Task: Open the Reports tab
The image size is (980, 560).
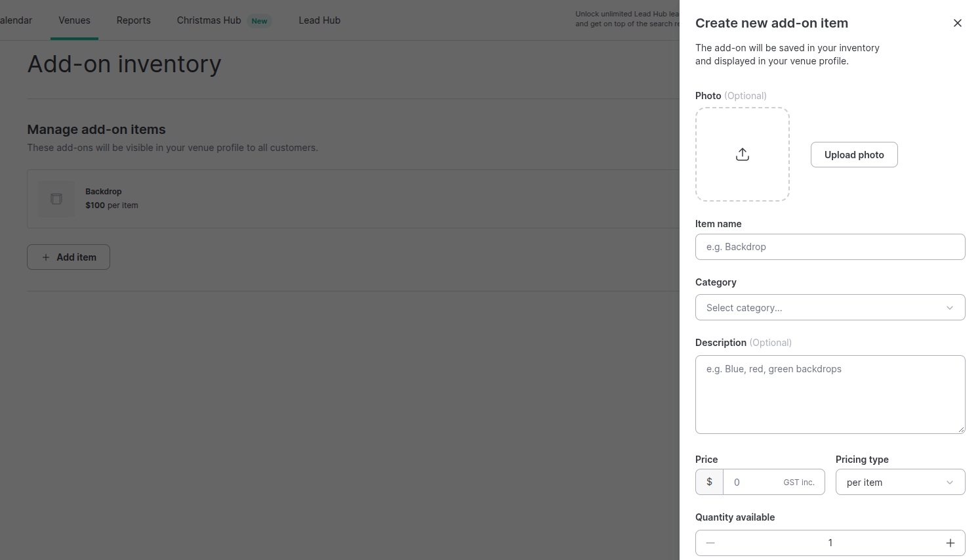Action: (x=134, y=20)
